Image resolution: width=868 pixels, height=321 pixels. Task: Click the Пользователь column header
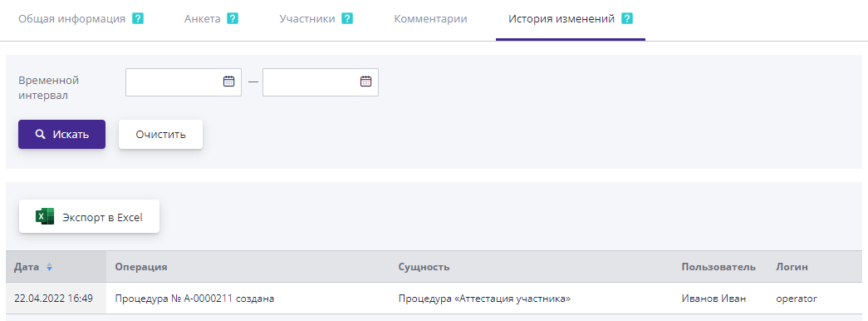[718, 267]
